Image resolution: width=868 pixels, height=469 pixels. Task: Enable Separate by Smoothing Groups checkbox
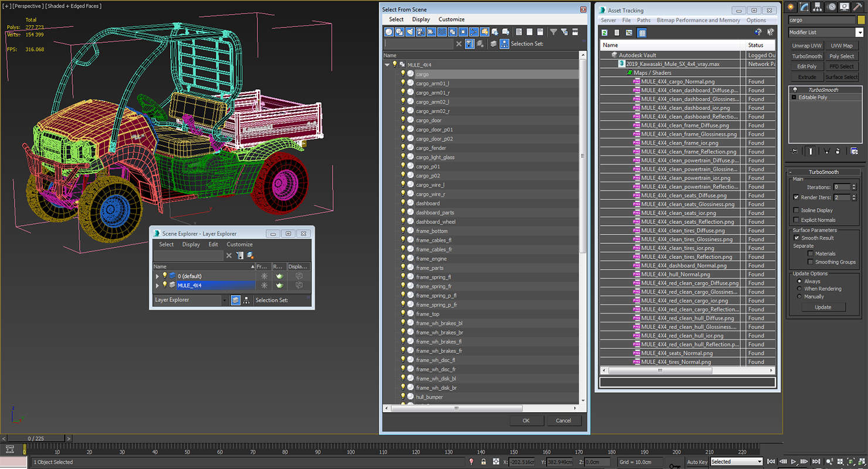point(811,262)
